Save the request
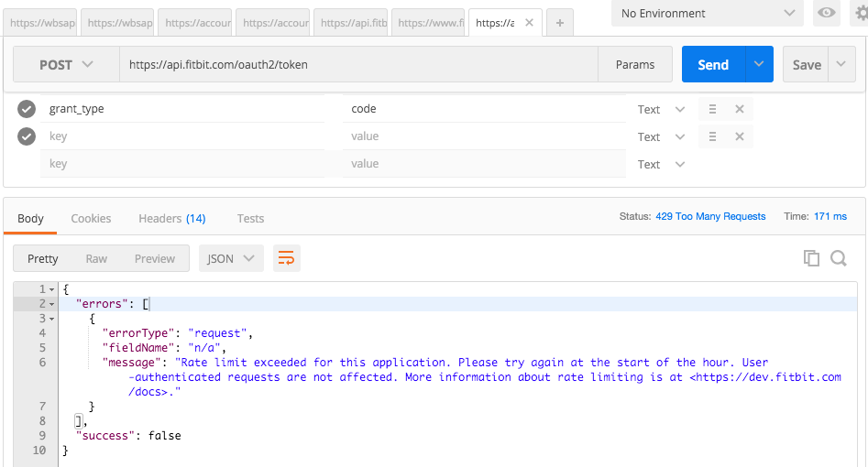Viewport: 868px width, 467px height. click(806, 64)
